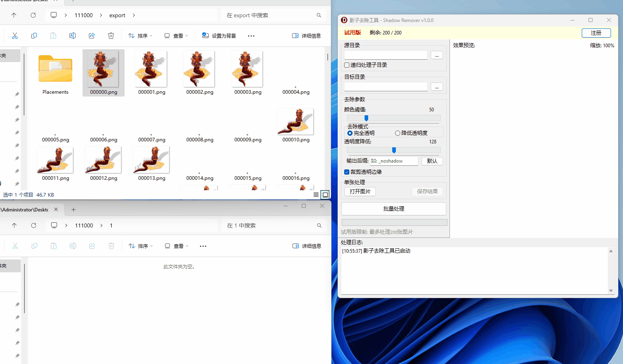Uncheck the 裁剪透明边缘 option
Viewport: 623px width, 364px height.
pyautogui.click(x=346, y=171)
